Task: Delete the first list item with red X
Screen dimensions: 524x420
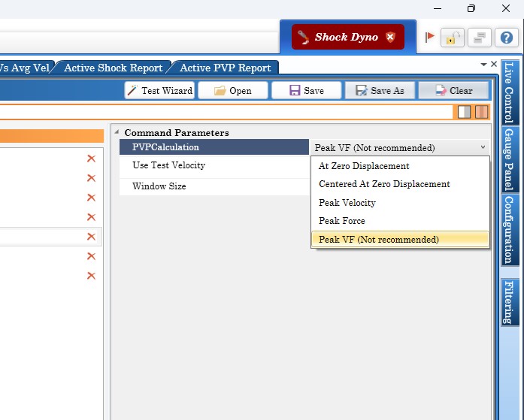Action: coord(91,159)
